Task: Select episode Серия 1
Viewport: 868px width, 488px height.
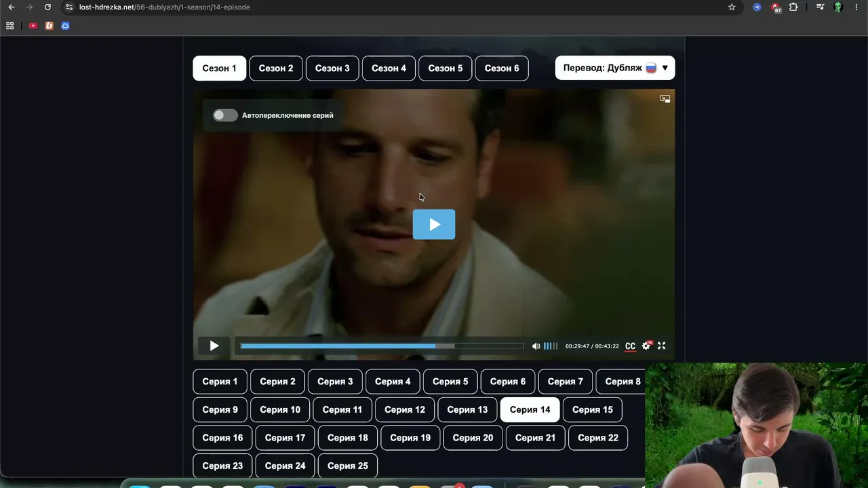Action: click(x=220, y=382)
